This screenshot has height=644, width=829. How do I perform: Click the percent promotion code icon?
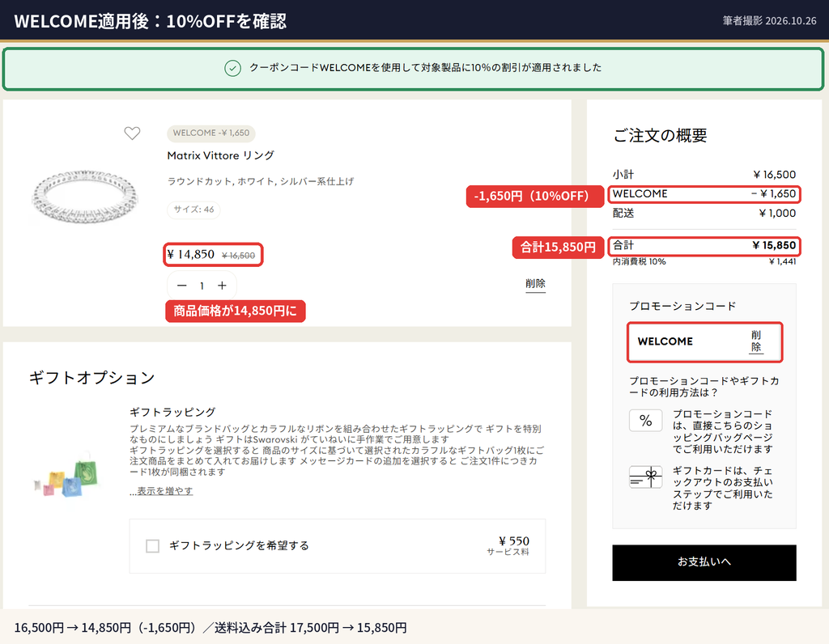tap(645, 421)
